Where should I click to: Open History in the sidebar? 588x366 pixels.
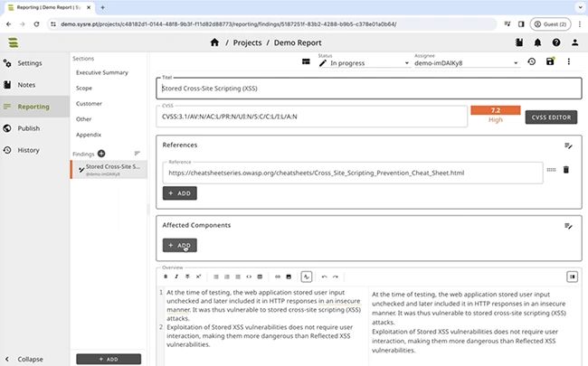click(x=34, y=150)
